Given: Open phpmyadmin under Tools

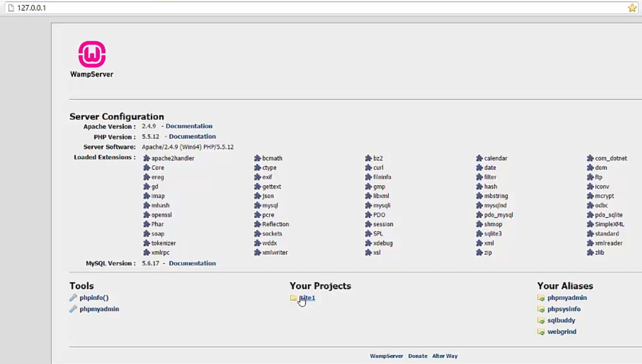Looking at the screenshot, I should coord(99,309).
